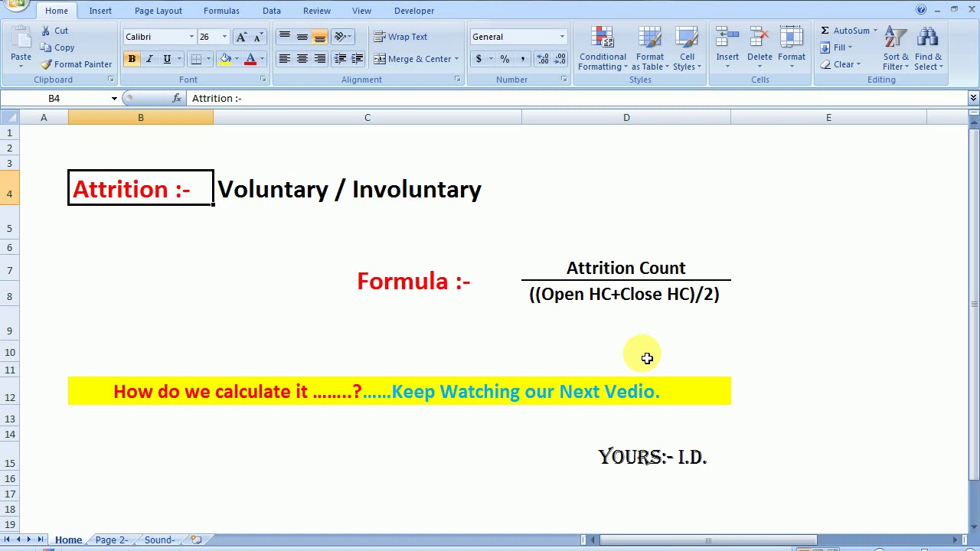Toggle Center horizontal alignment

[302, 59]
